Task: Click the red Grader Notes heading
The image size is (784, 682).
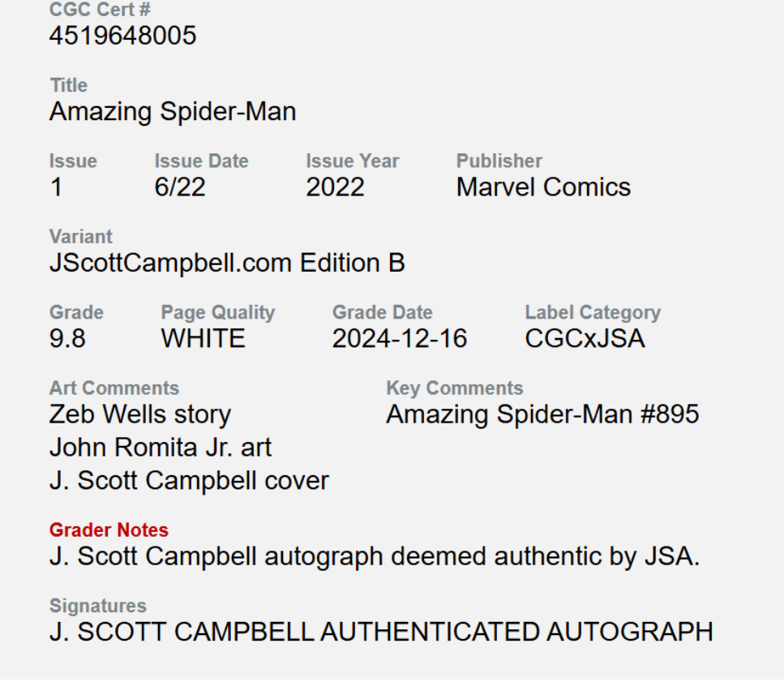Action: tap(109, 530)
